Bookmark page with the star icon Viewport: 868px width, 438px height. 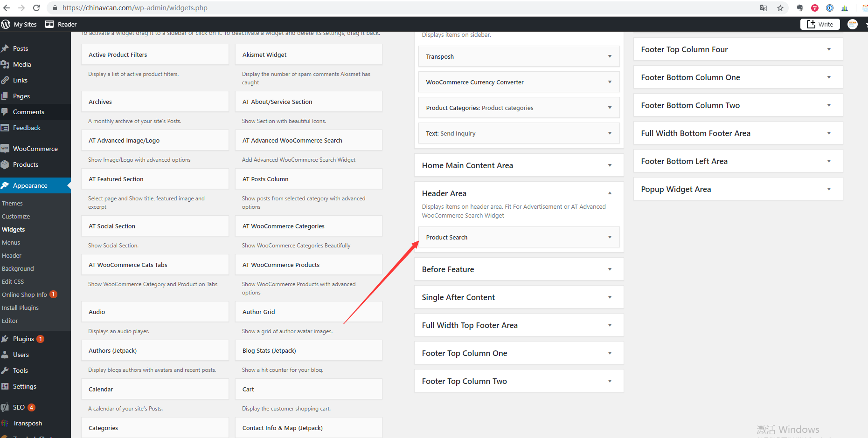click(780, 8)
